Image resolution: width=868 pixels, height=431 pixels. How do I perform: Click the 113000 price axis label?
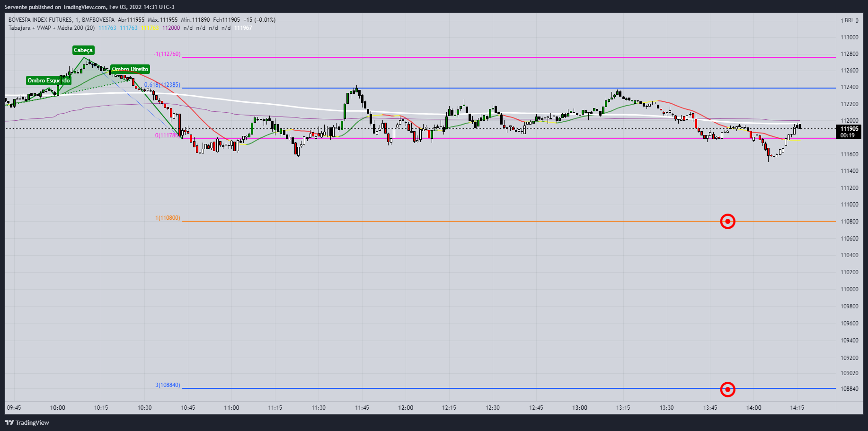(x=849, y=37)
